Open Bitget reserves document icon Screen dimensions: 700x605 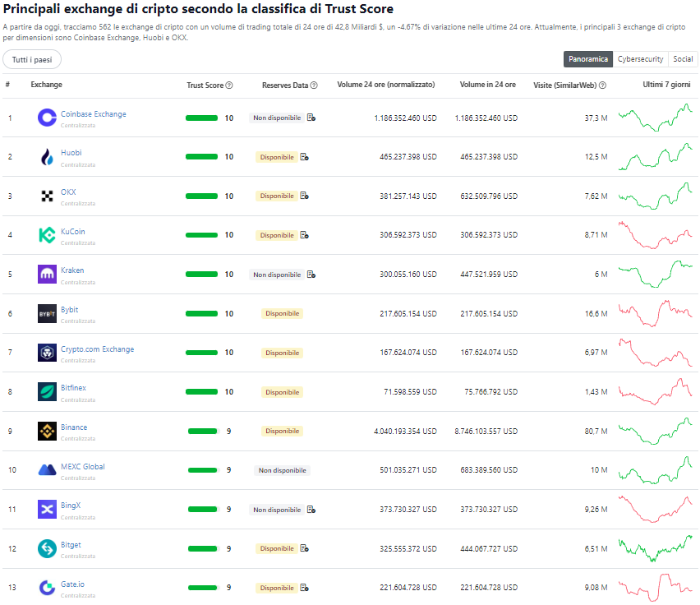pyautogui.click(x=305, y=548)
